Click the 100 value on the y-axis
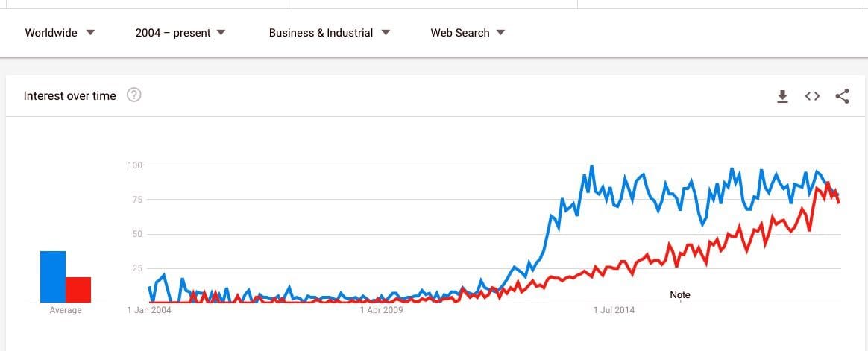The width and height of the screenshot is (868, 351). [136, 165]
